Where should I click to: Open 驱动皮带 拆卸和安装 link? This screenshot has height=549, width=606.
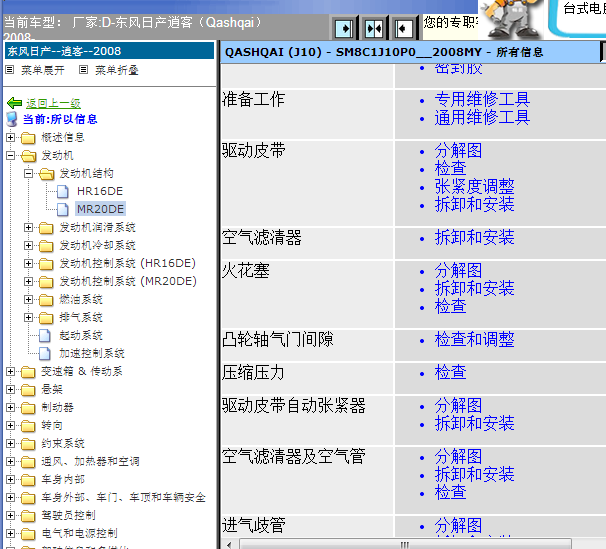pyautogui.click(x=474, y=204)
